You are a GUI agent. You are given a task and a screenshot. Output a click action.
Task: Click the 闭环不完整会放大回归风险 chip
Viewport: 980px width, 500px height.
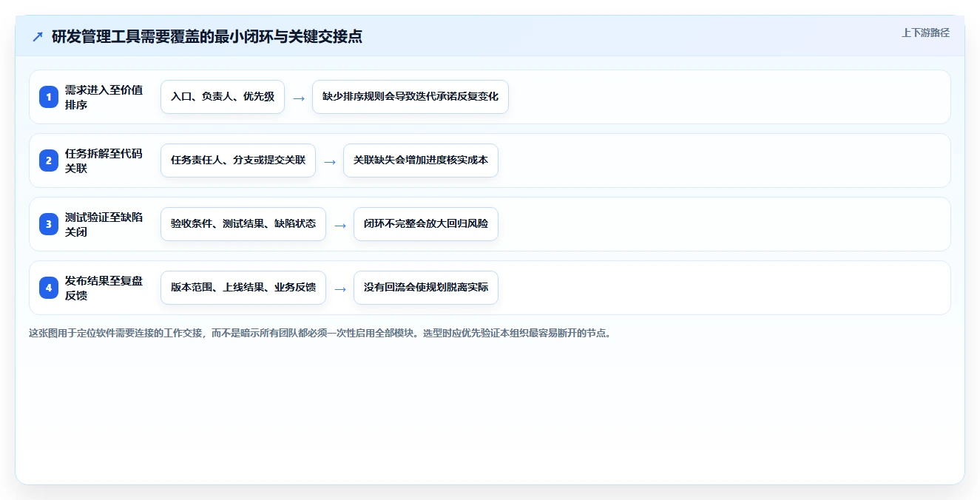426,224
